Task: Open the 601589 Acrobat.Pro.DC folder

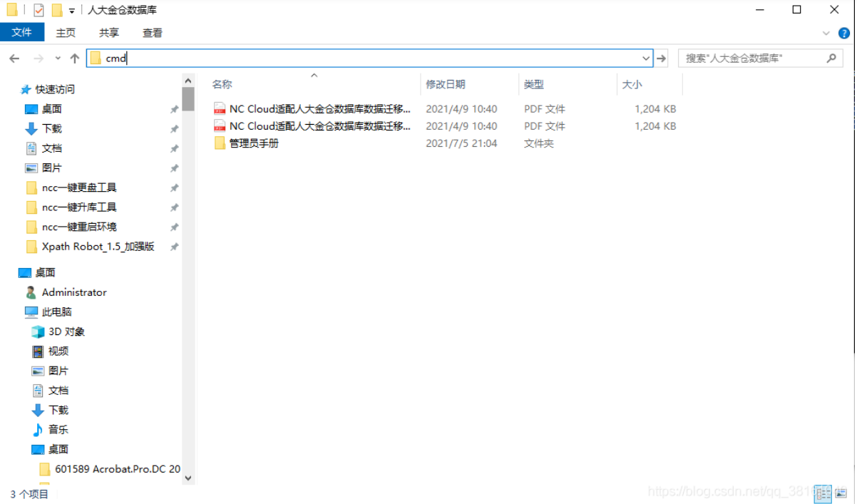Action: tap(118, 469)
